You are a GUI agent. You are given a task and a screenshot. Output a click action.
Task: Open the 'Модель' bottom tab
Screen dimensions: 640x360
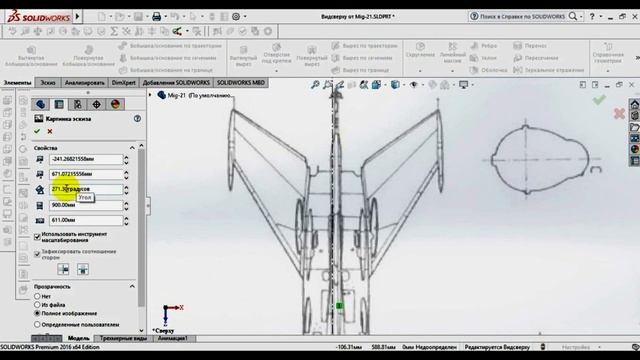click(x=78, y=338)
